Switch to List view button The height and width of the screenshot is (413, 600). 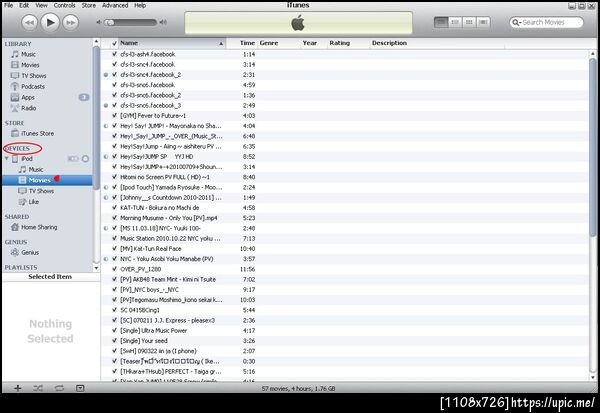pos(441,22)
